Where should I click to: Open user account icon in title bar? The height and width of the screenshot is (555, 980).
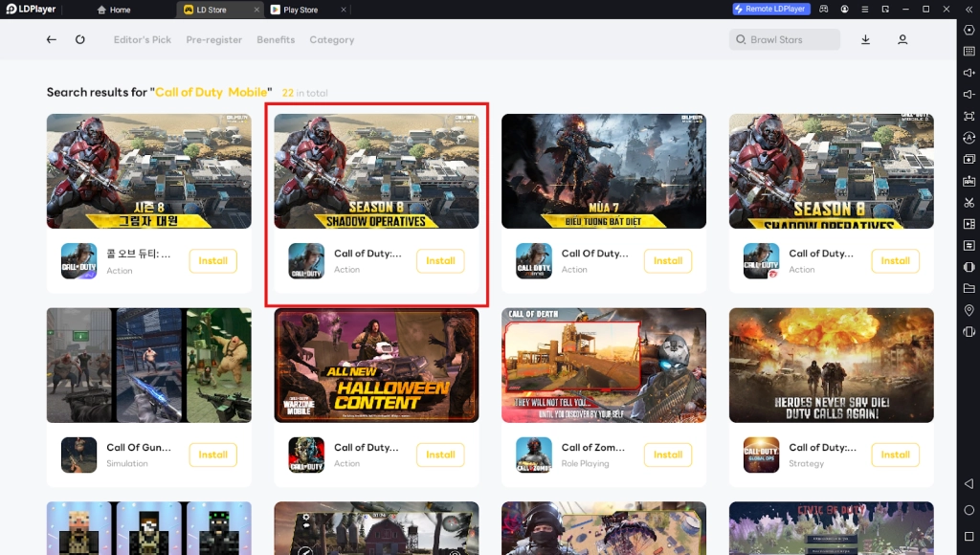click(x=844, y=10)
